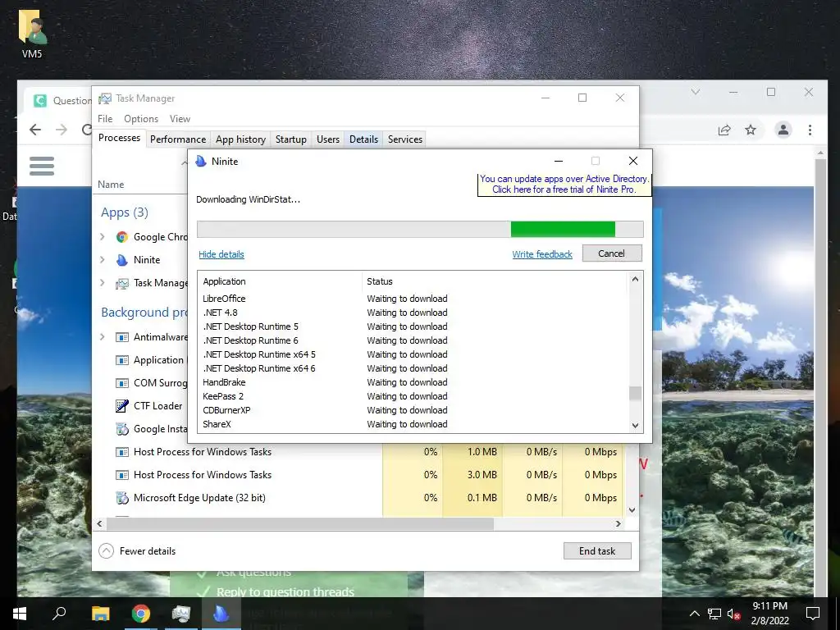Switch to the Details tab
Viewport: 840px width, 630px height.
[x=363, y=139]
